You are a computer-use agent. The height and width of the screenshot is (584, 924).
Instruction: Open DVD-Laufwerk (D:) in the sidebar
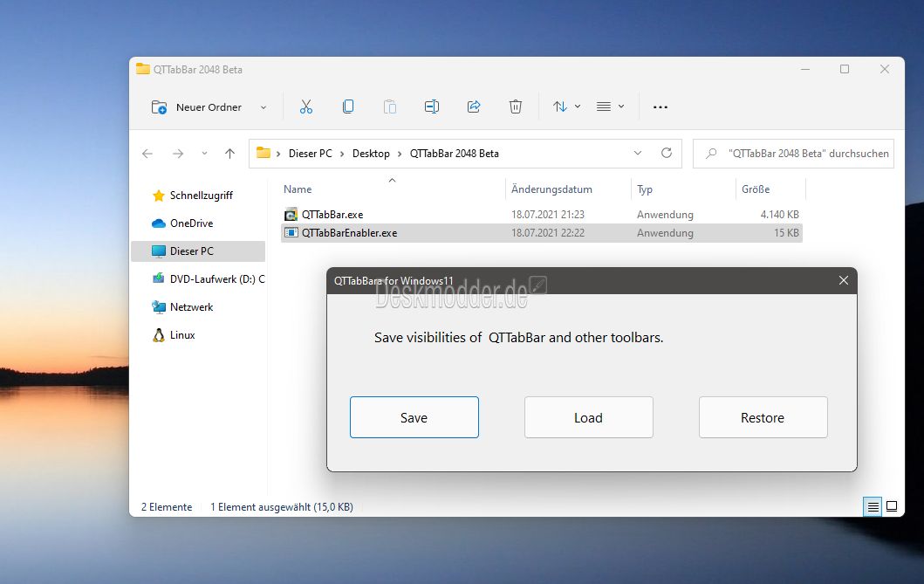tap(208, 278)
